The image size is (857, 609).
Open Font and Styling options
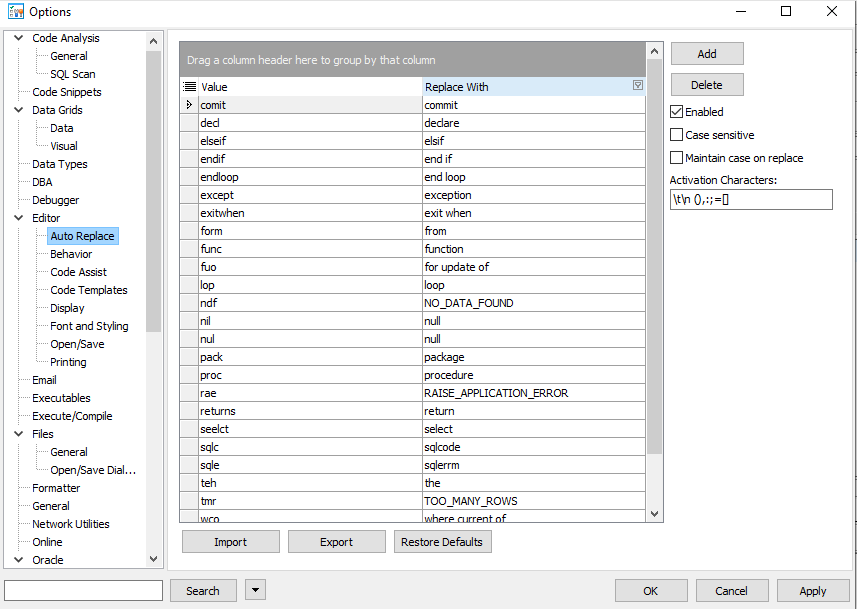point(89,326)
